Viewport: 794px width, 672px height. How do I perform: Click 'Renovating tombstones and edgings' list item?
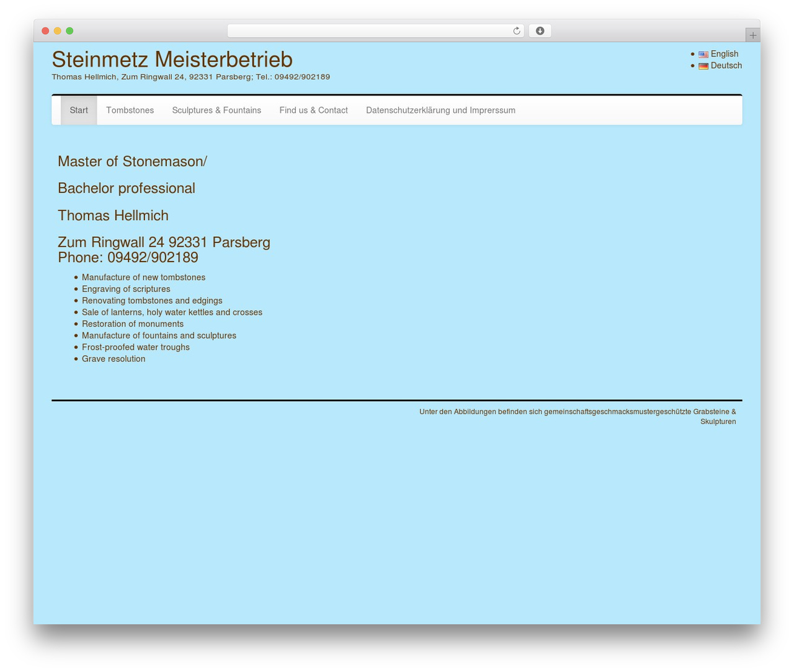point(152,301)
